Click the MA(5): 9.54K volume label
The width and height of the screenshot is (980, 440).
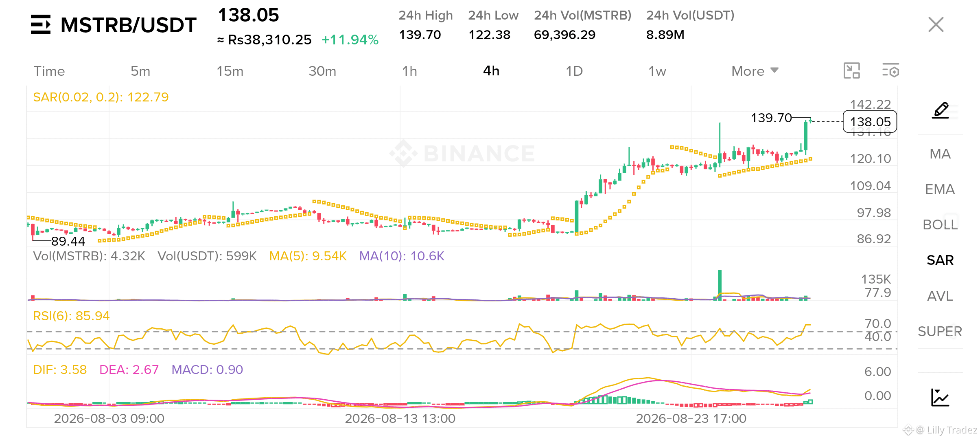308,256
